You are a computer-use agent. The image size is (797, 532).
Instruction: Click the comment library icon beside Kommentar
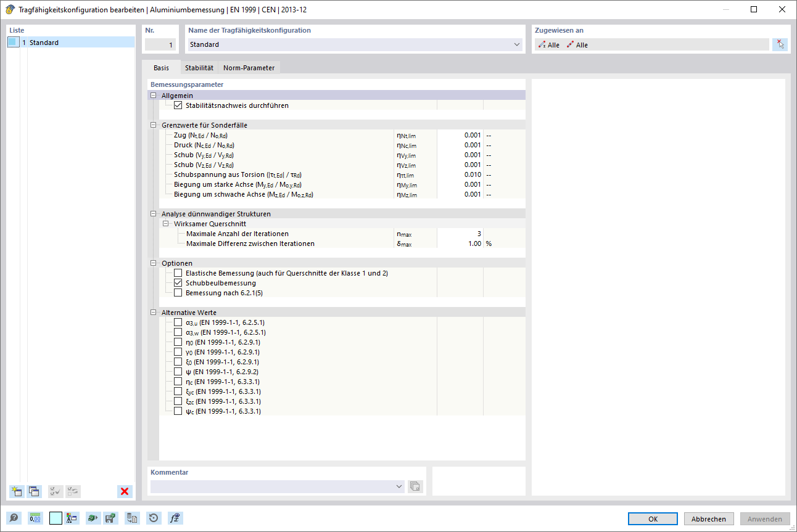[416, 486]
